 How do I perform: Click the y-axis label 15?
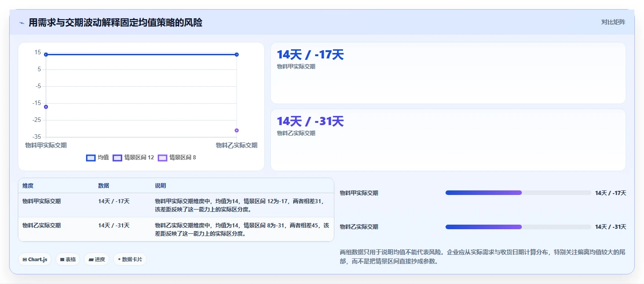pos(38,53)
